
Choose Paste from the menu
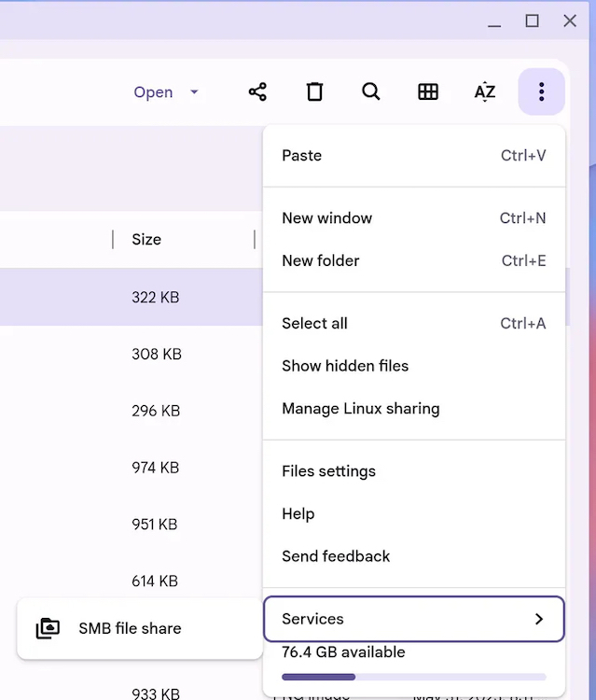302,156
